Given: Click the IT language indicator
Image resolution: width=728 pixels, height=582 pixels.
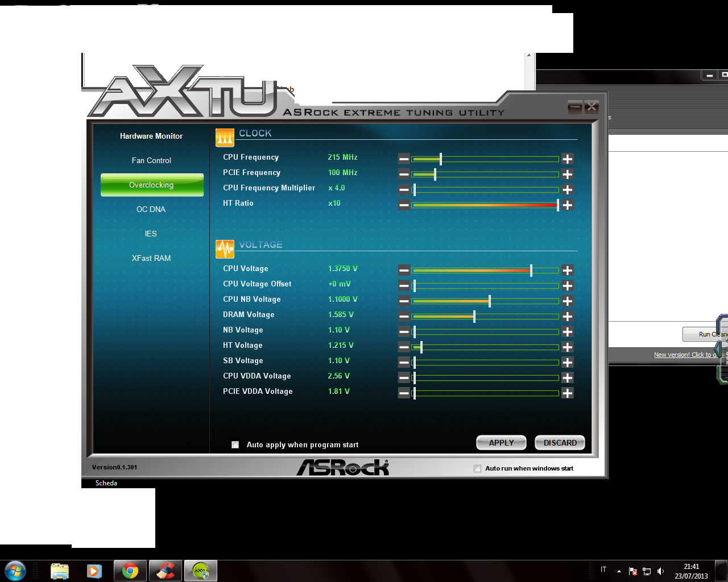Looking at the screenshot, I should (603, 569).
